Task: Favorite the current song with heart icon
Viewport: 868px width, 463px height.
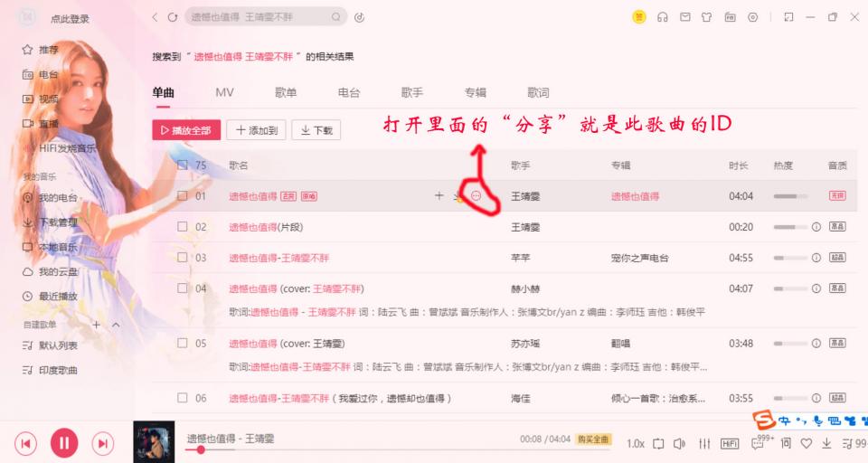Action: (x=806, y=443)
